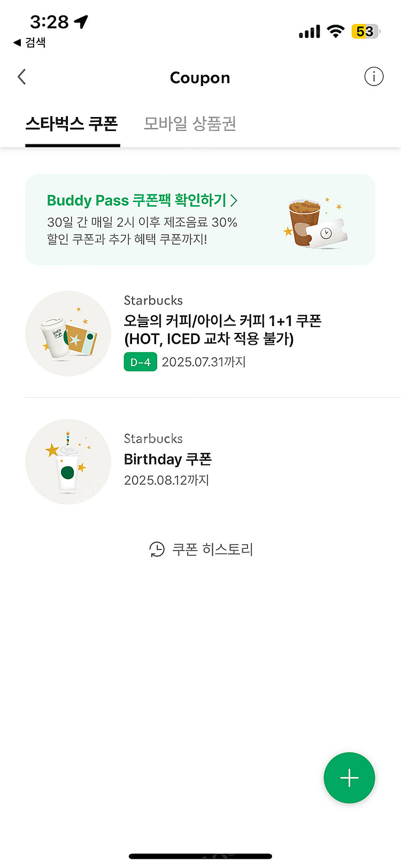Expand Buddy Pass 쿠폰팩 확인하기 chevron
The width and height of the screenshot is (401, 868).
click(x=234, y=200)
